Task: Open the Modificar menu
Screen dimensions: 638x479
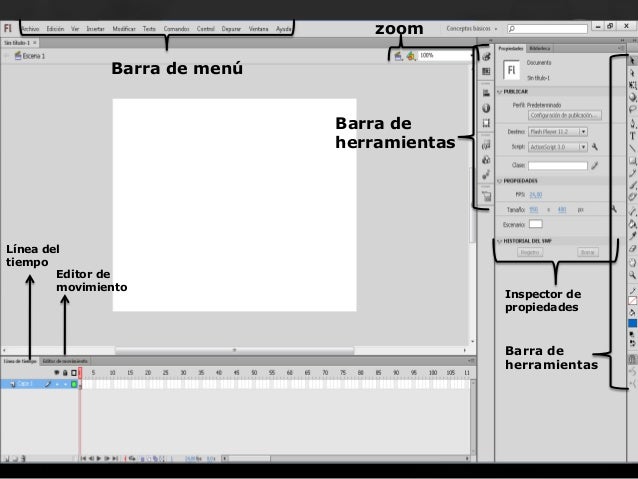Action: click(x=124, y=29)
